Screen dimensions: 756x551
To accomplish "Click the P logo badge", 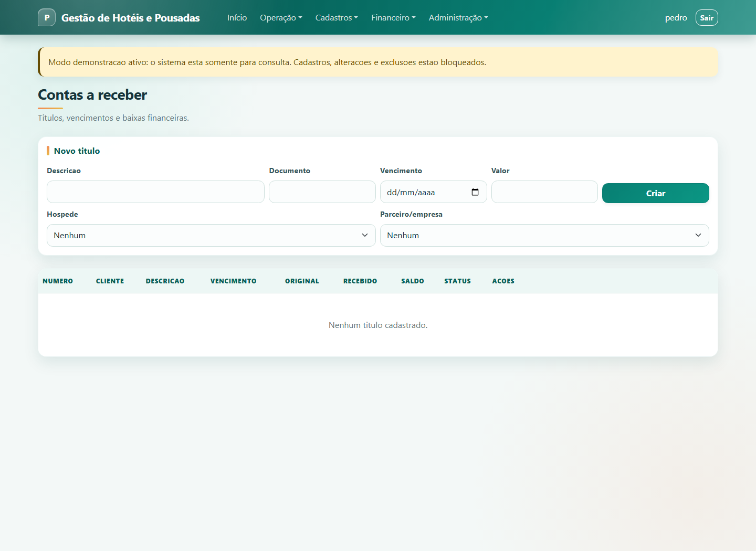I will coord(47,17).
